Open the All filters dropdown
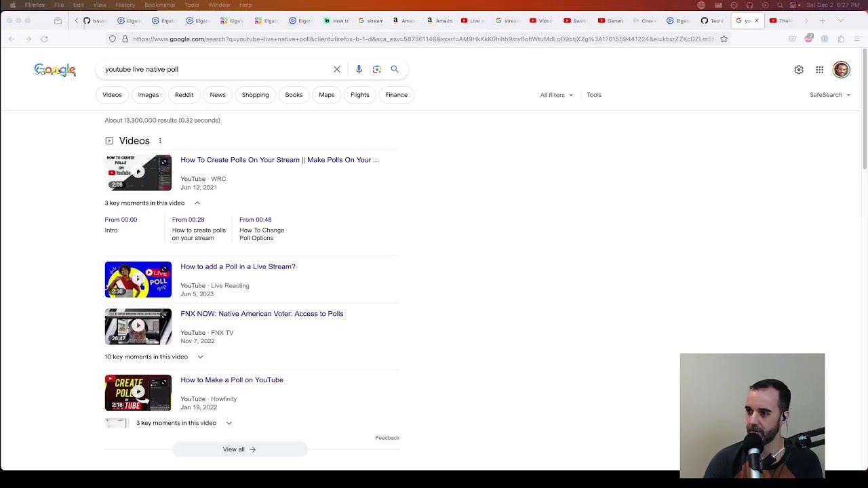The image size is (868, 488). (x=556, y=95)
